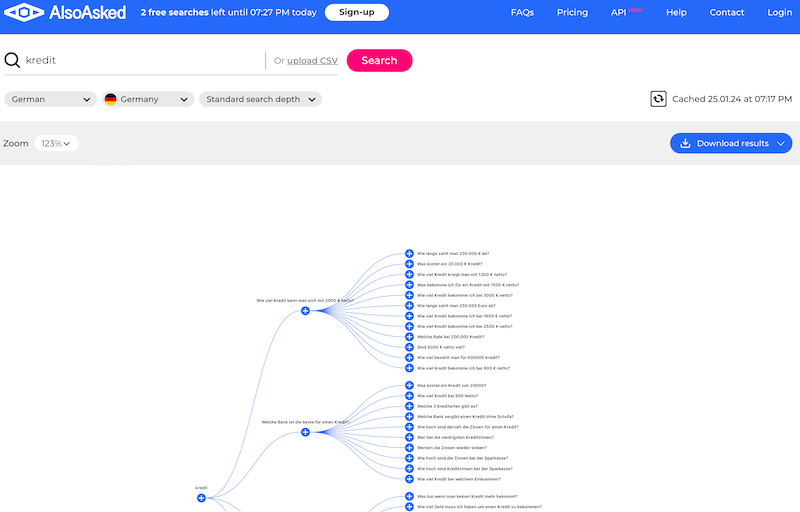Click plus icon for 'Werden die Zinsen wieder sinken?'
Screen dimensions: 800x512
409,447
